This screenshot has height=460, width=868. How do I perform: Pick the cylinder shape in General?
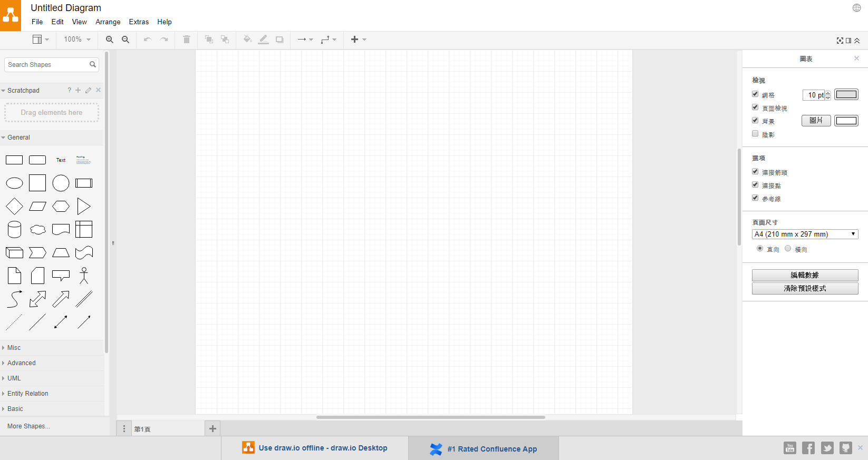pyautogui.click(x=14, y=230)
